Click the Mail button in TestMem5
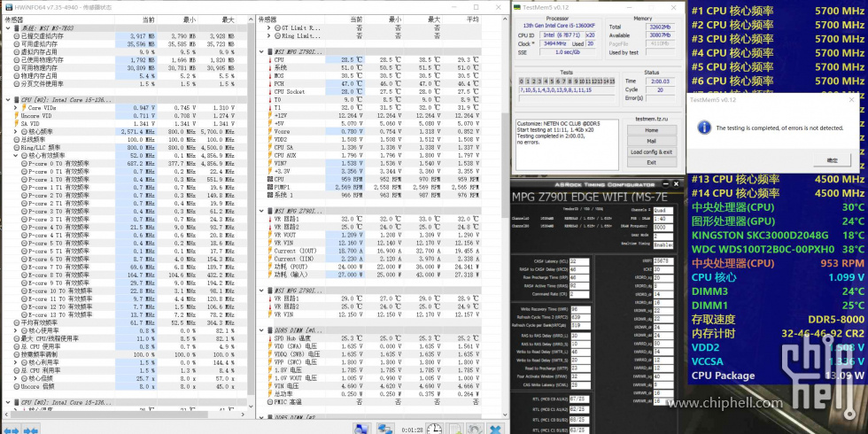This screenshot has width=868, height=434. point(651,141)
